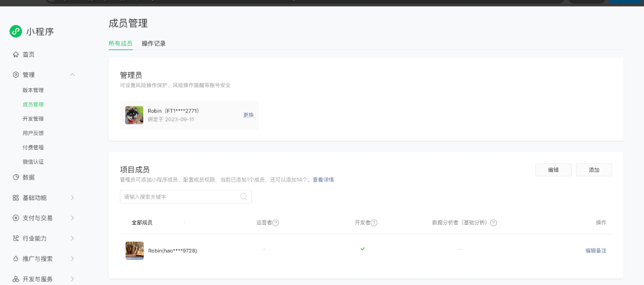
Task: Click help icon next to 开发者
Action: [374, 223]
